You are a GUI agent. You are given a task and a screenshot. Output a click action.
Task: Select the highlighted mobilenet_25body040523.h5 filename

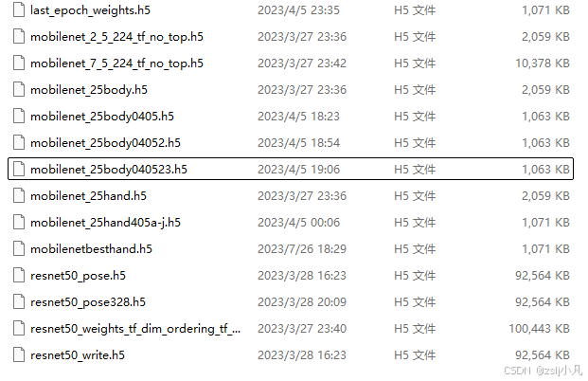point(109,170)
